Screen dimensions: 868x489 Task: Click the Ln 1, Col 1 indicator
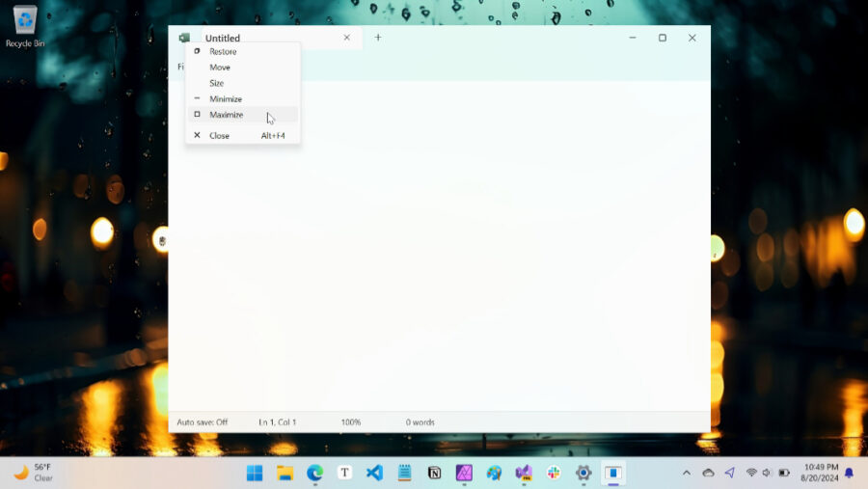pos(278,422)
